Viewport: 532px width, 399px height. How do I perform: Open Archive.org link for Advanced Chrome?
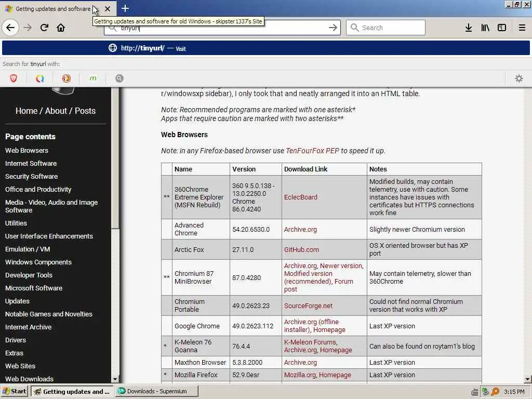coord(300,229)
